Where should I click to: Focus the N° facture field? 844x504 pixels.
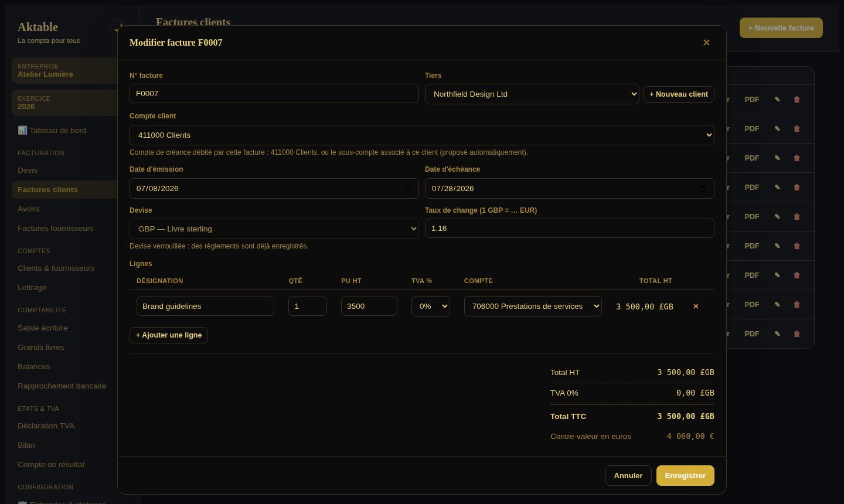pos(274,94)
